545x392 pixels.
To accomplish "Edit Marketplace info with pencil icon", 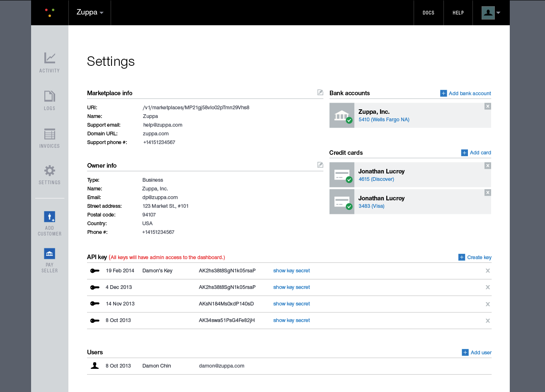I will click(320, 92).
